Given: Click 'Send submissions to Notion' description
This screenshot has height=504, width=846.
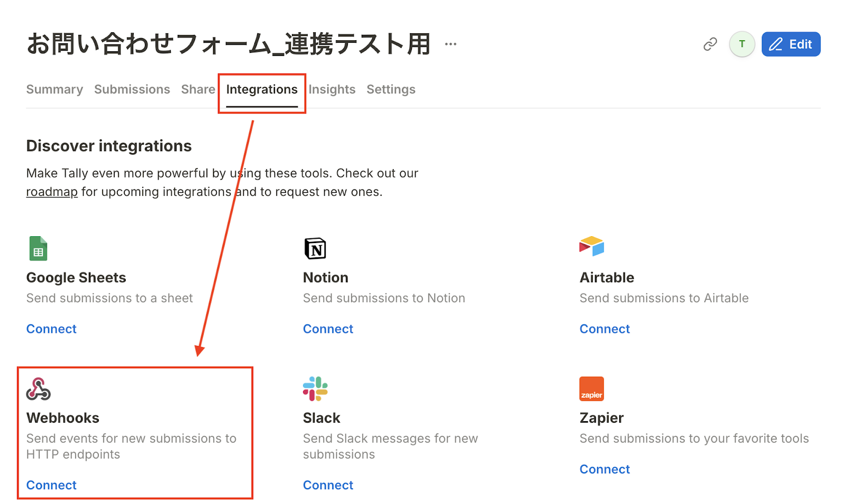Looking at the screenshot, I should [x=384, y=298].
